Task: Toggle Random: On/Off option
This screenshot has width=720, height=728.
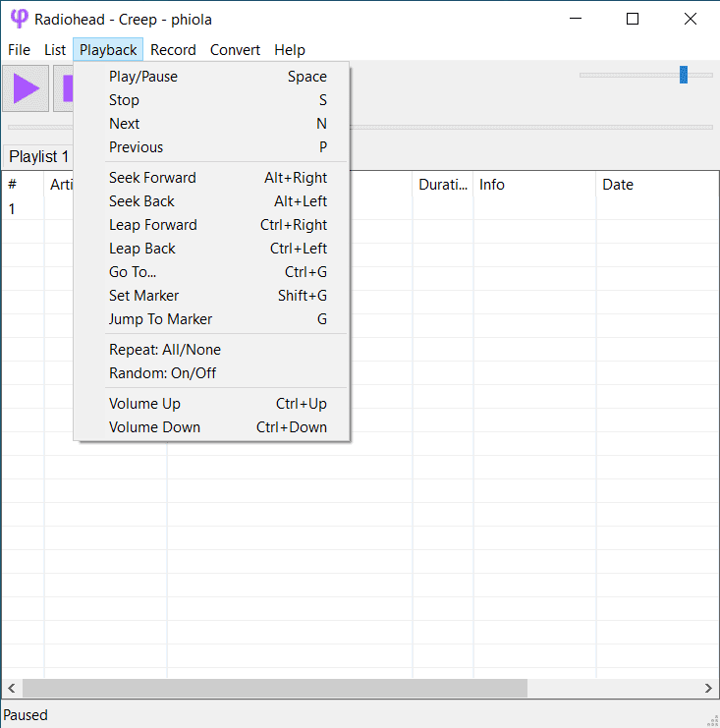Action: click(x=212, y=373)
